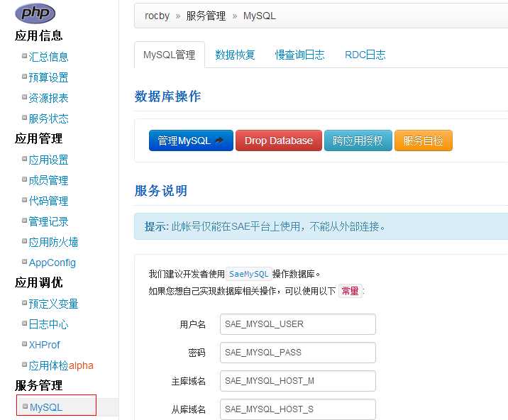Open 汇总信息 sidebar link

point(48,57)
